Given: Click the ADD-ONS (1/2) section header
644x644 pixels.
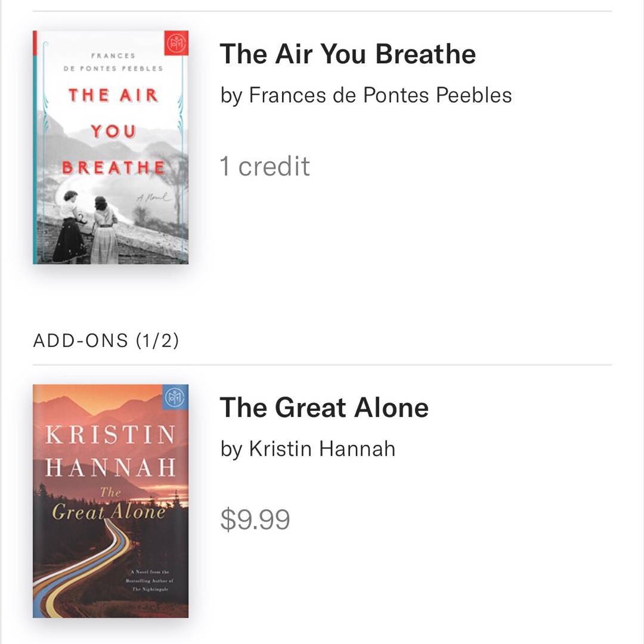Looking at the screenshot, I should pos(106,340).
